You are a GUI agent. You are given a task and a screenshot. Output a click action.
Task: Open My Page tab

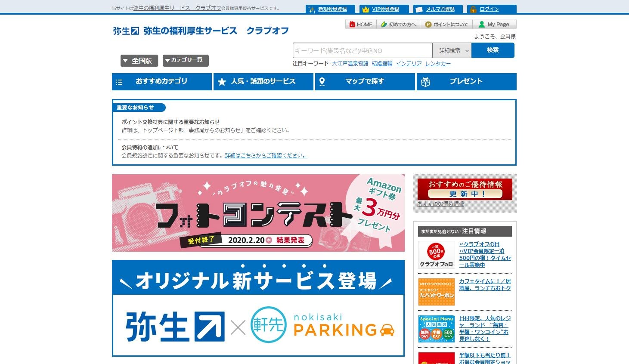494,25
